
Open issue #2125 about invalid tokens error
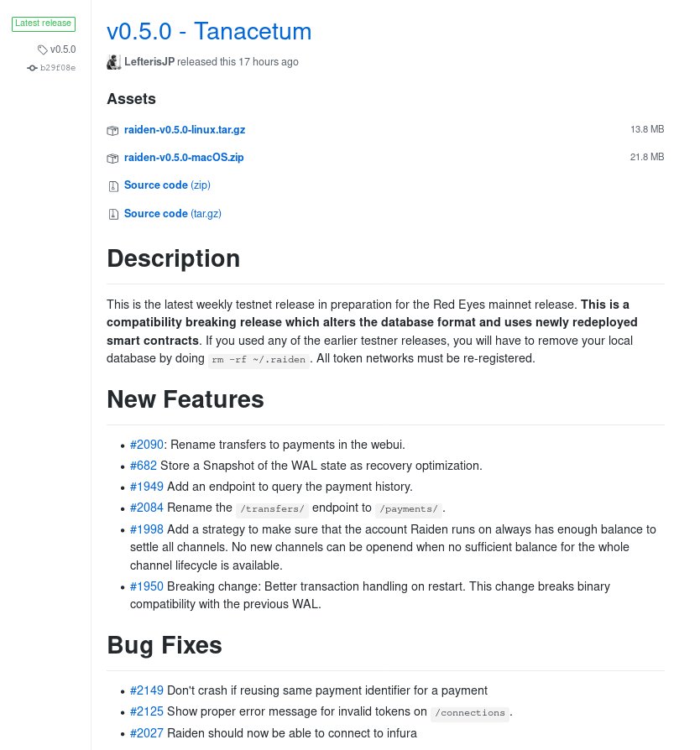pos(146,711)
